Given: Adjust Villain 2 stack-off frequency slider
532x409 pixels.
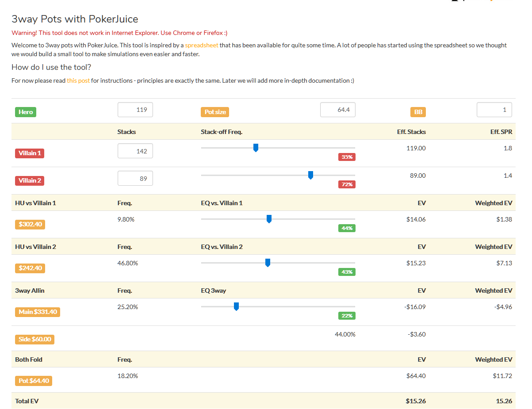Looking at the screenshot, I should [310, 175].
